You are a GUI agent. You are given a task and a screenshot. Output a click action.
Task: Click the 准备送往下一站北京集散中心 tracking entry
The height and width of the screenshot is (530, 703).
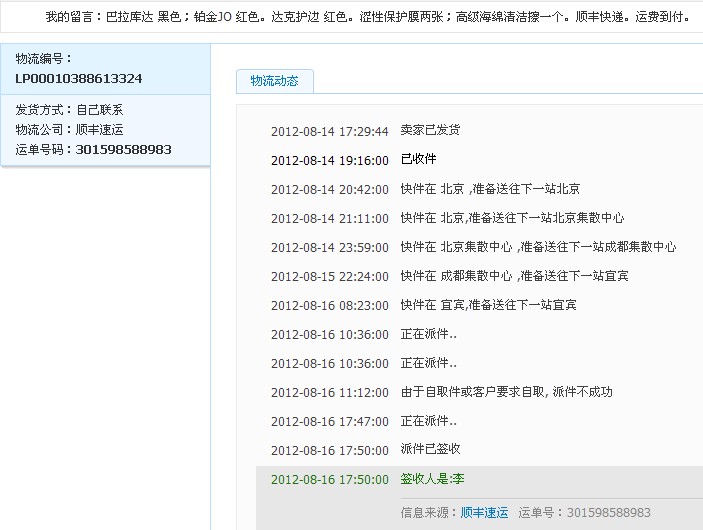pos(512,218)
